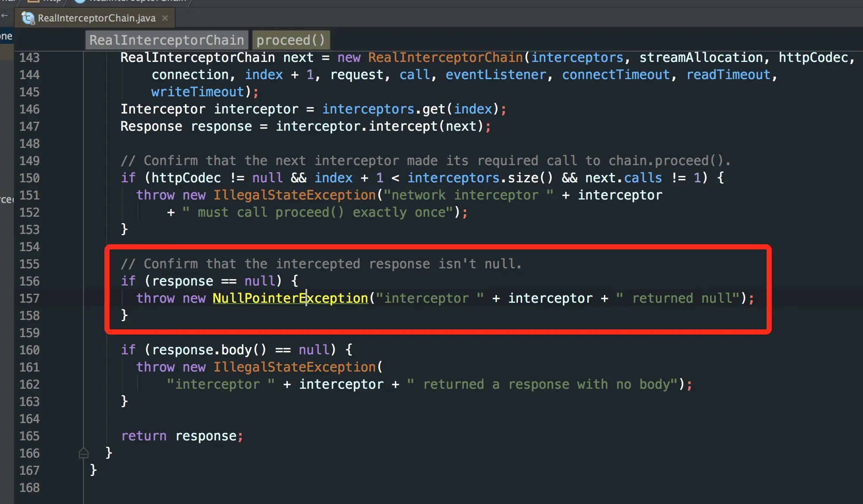Click the NullPointerException class name on line 157
This screenshot has width=863, height=504.
[x=290, y=298]
